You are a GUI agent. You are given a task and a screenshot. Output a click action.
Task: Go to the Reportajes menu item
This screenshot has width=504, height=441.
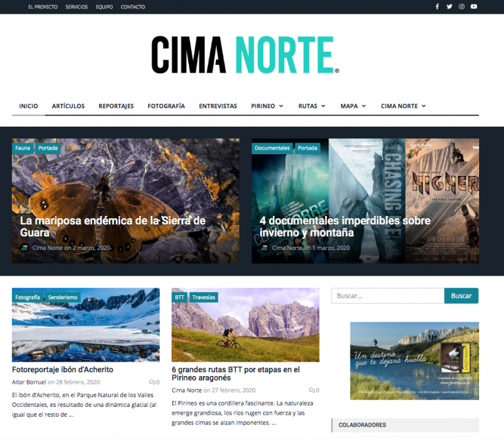[116, 106]
